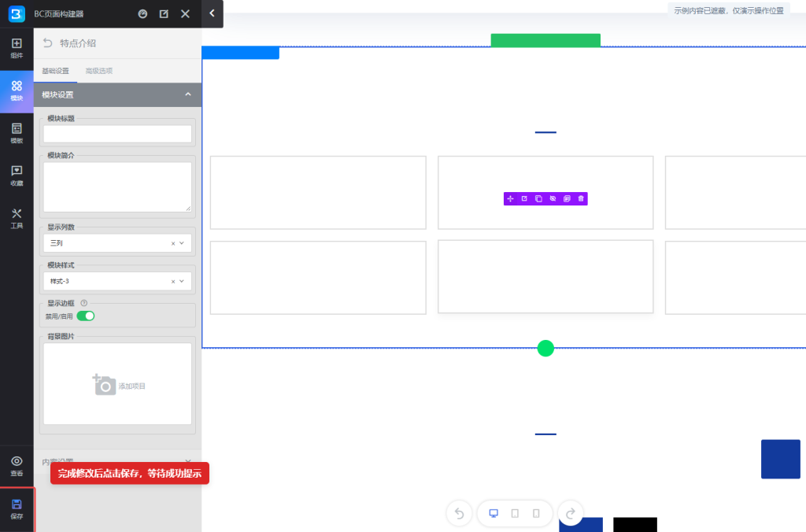Open the 显示列数 dropdown showing 三列
This screenshot has width=806, height=532.
(x=117, y=243)
